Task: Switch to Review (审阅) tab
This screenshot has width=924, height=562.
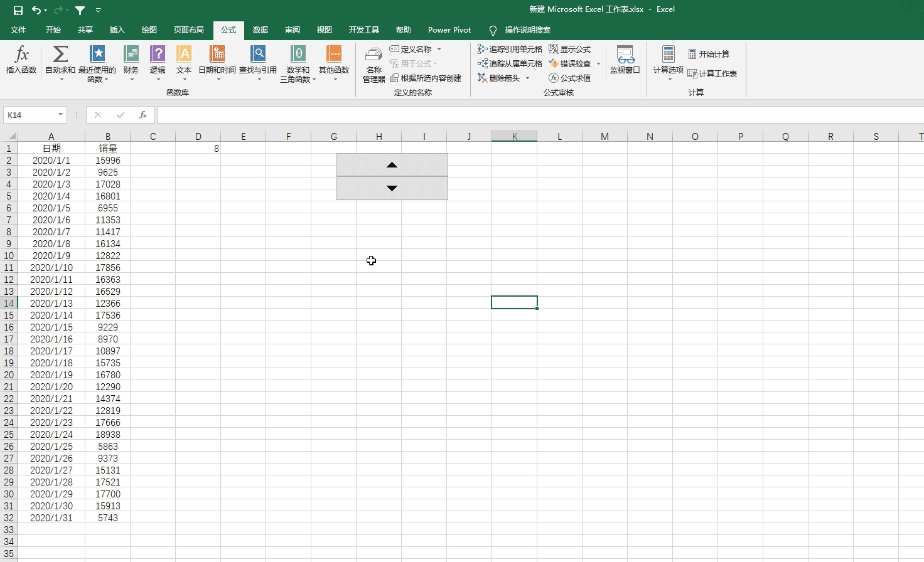Action: (293, 29)
